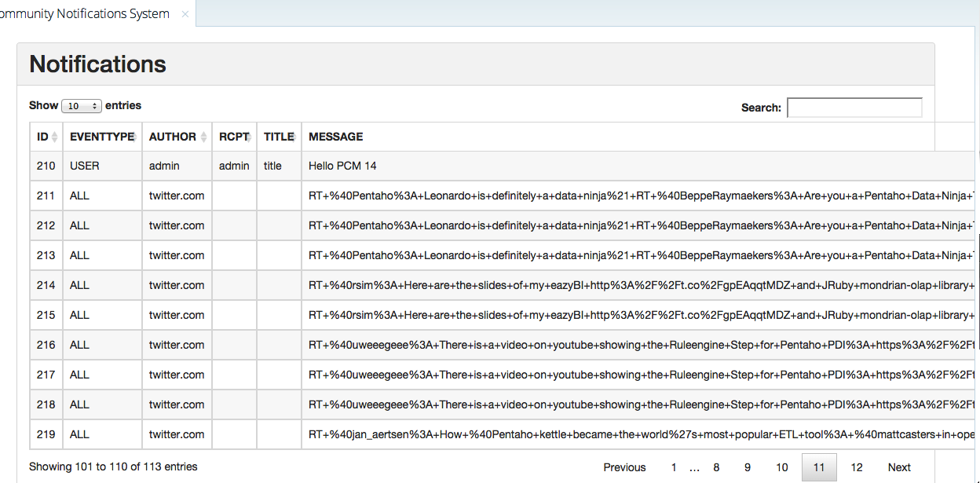Go to page 1

tap(673, 467)
